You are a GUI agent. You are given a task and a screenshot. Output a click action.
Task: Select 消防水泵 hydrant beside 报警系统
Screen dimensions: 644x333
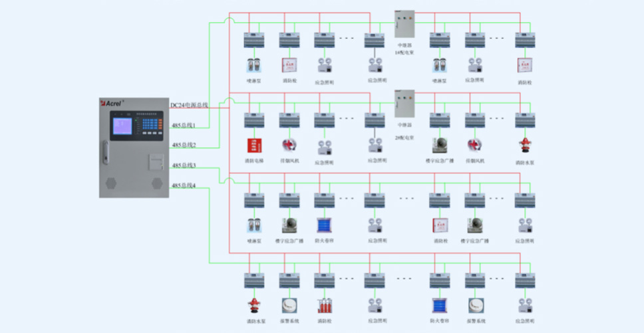[254, 306]
